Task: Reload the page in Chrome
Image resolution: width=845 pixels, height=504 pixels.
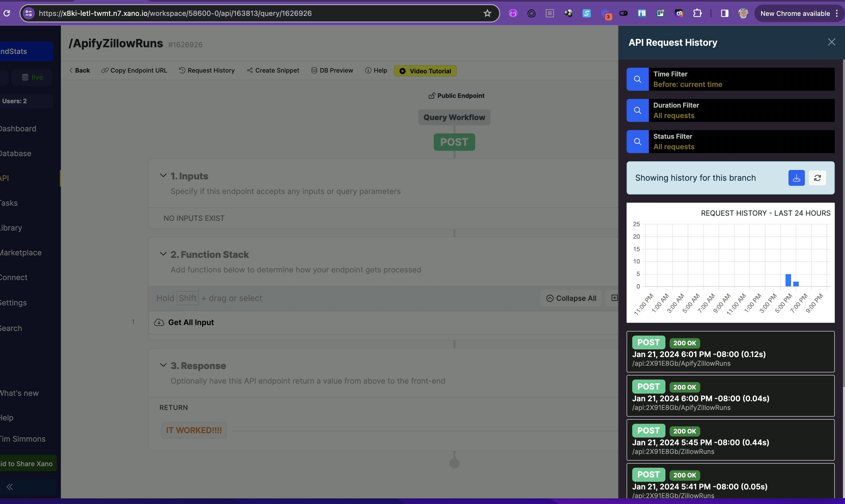Action: pos(6,13)
